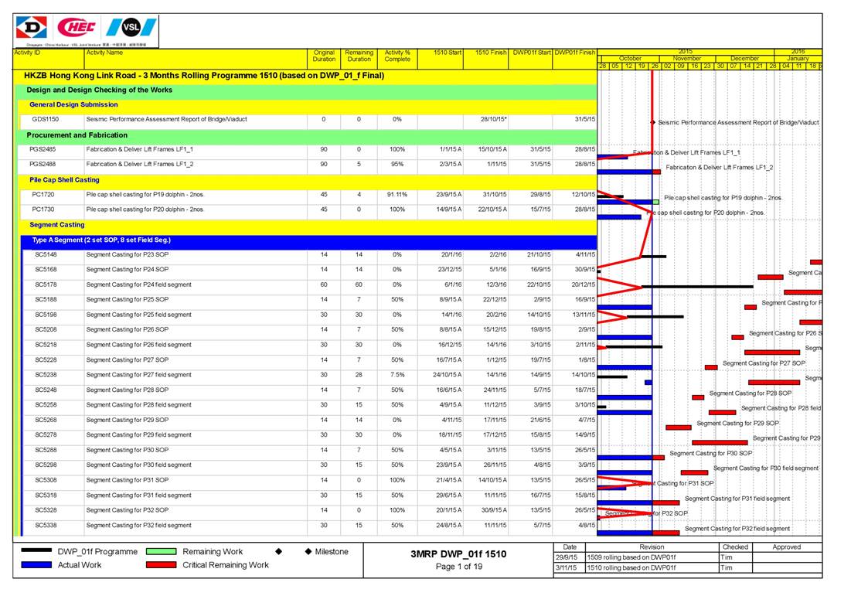
Task: Click the Dragages red and blue logo
Action: 32,27
